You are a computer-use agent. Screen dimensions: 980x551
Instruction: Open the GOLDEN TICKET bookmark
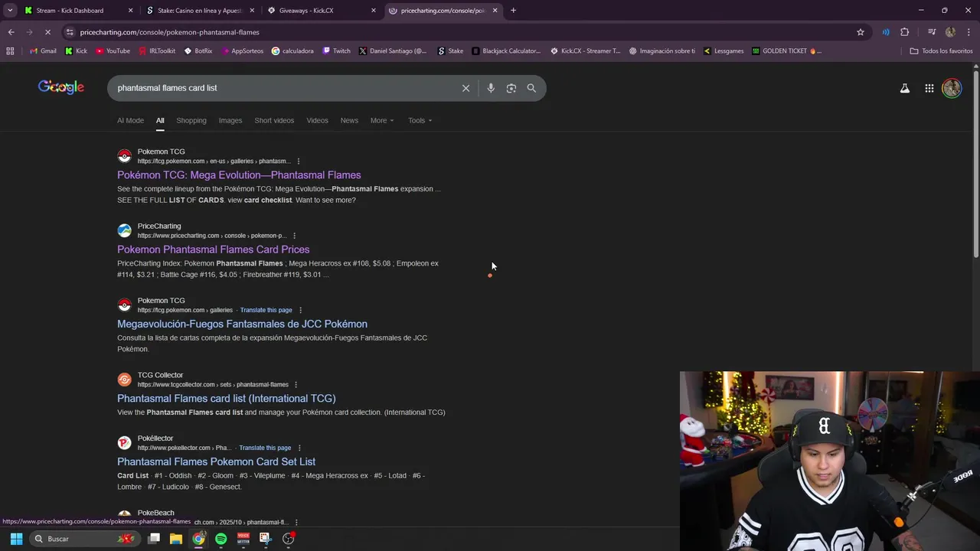click(x=786, y=51)
